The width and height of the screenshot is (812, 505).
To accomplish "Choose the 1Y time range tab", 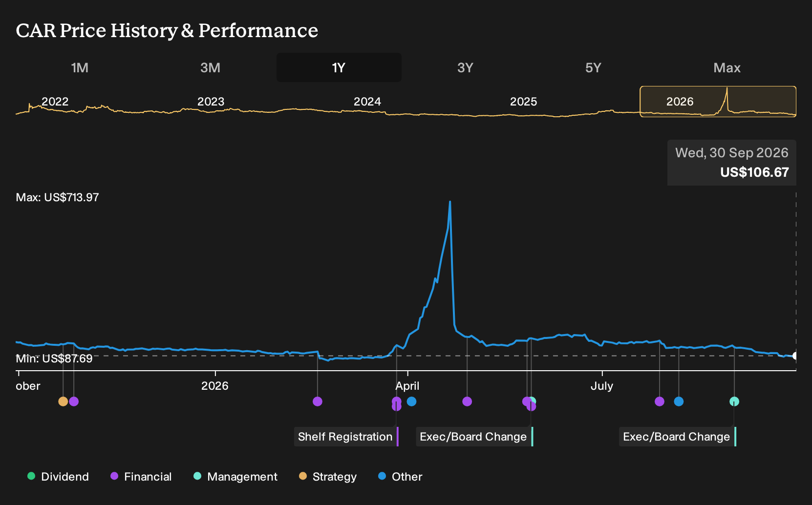I will coord(339,67).
